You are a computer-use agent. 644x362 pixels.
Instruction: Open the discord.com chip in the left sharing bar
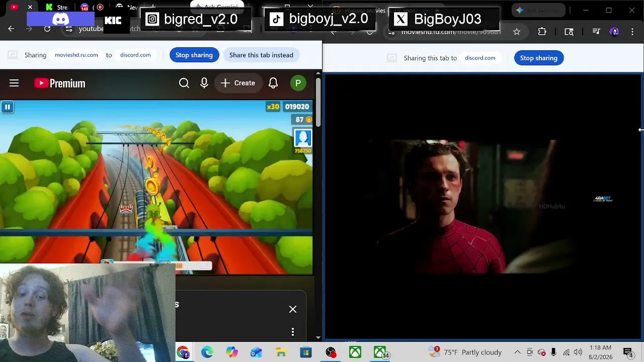coord(135,55)
